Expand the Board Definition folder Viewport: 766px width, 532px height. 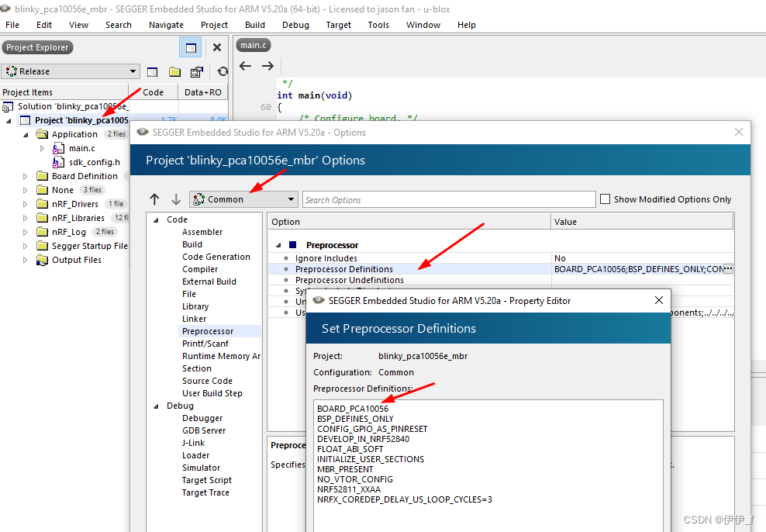pos(26,176)
